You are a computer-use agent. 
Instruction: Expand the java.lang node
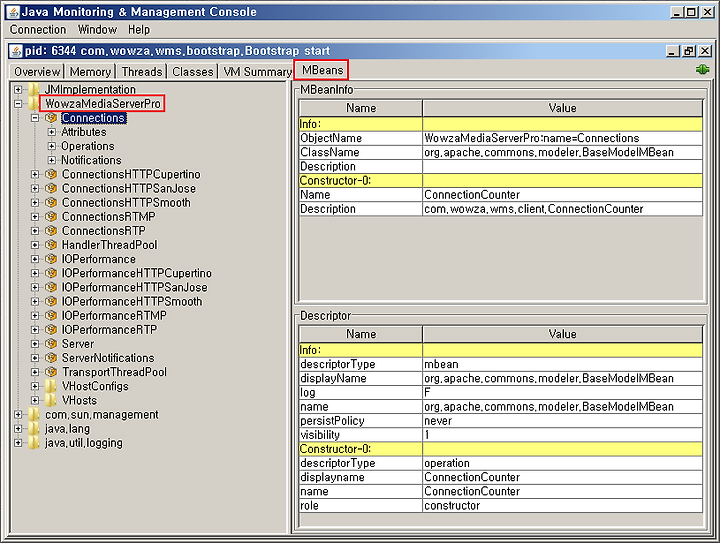coord(18,429)
